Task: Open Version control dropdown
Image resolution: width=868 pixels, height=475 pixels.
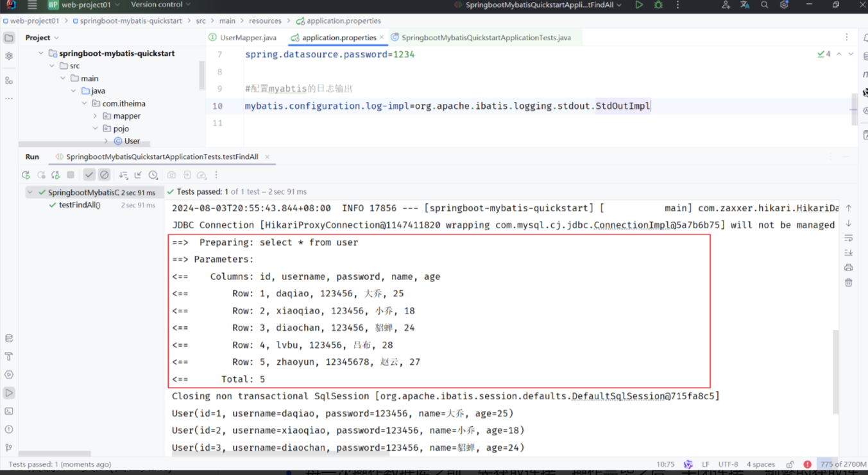Action: pyautogui.click(x=161, y=5)
